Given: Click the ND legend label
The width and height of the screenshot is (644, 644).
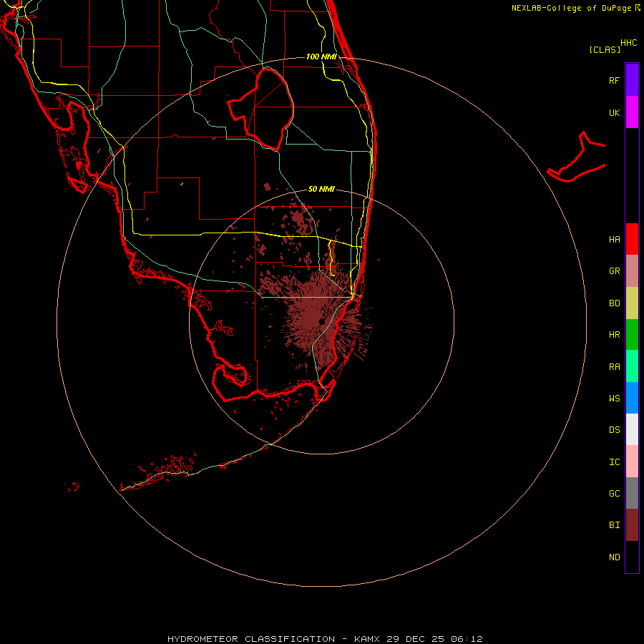Looking at the screenshot, I should tap(614, 557).
